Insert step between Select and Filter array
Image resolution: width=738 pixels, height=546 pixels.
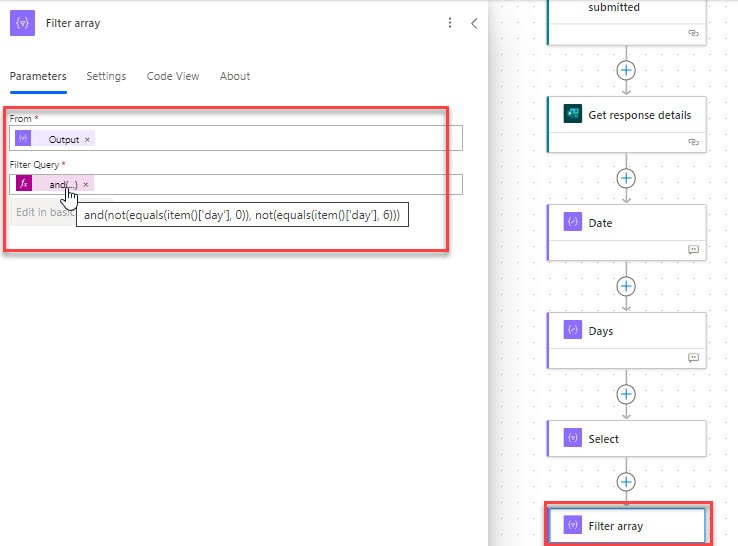tap(626, 482)
